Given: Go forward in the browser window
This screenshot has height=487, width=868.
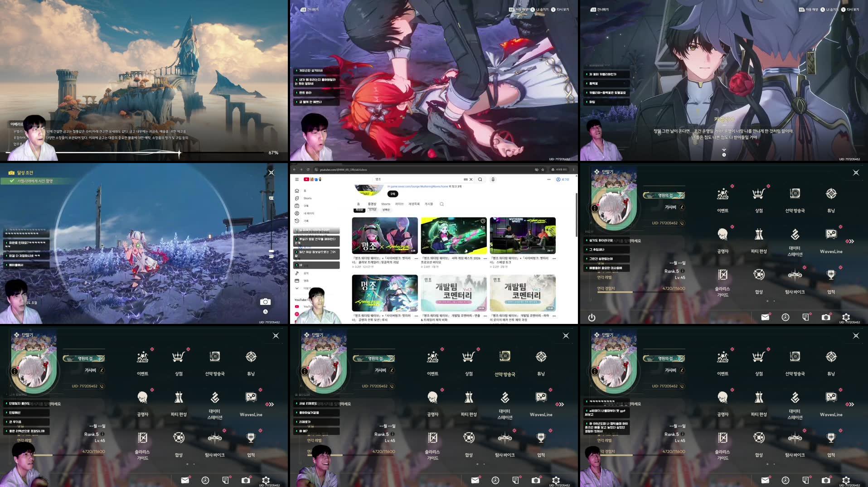Looking at the screenshot, I should click(x=301, y=169).
